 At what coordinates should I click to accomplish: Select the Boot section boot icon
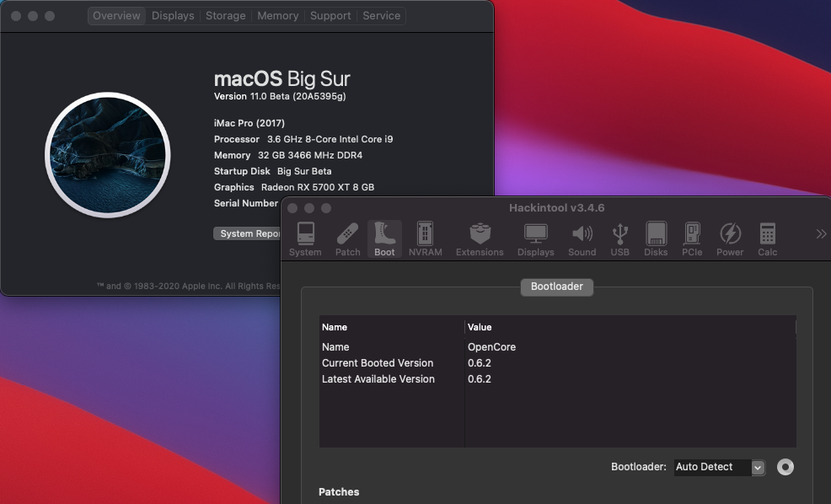(384, 239)
